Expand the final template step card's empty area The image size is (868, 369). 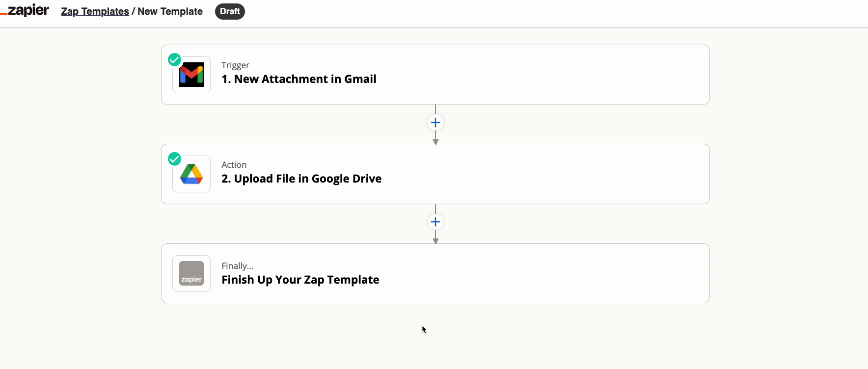tap(540, 273)
